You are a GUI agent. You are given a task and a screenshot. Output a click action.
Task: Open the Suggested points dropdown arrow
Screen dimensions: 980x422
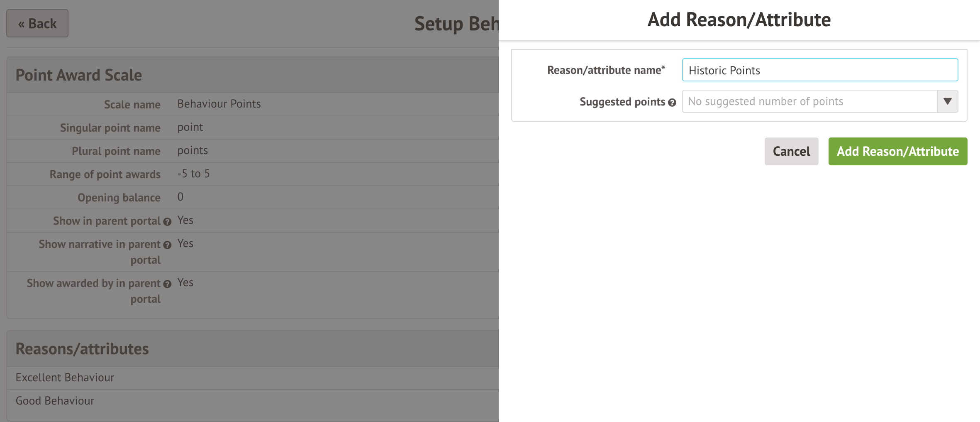coord(947,101)
